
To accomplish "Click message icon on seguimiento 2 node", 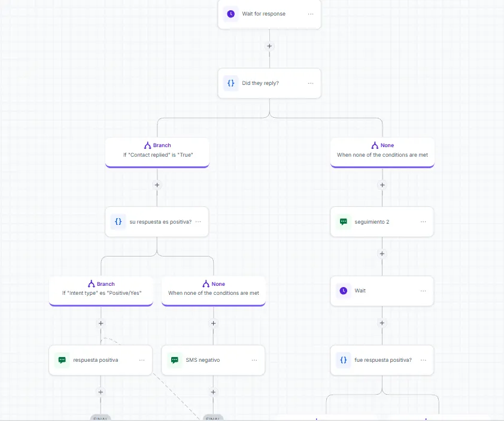I will tap(344, 222).
